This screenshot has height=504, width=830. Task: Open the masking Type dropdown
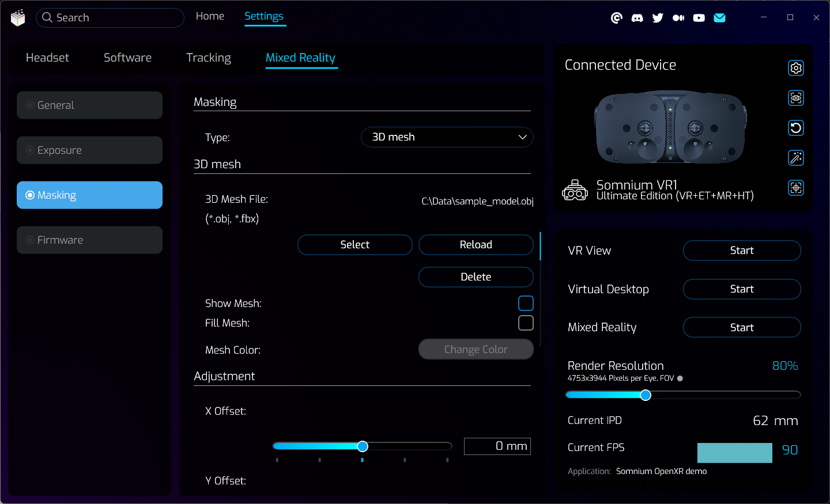447,137
